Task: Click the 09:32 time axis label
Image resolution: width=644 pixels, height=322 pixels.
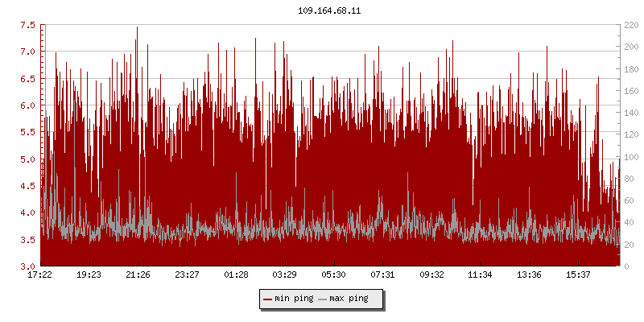Action: point(431,275)
